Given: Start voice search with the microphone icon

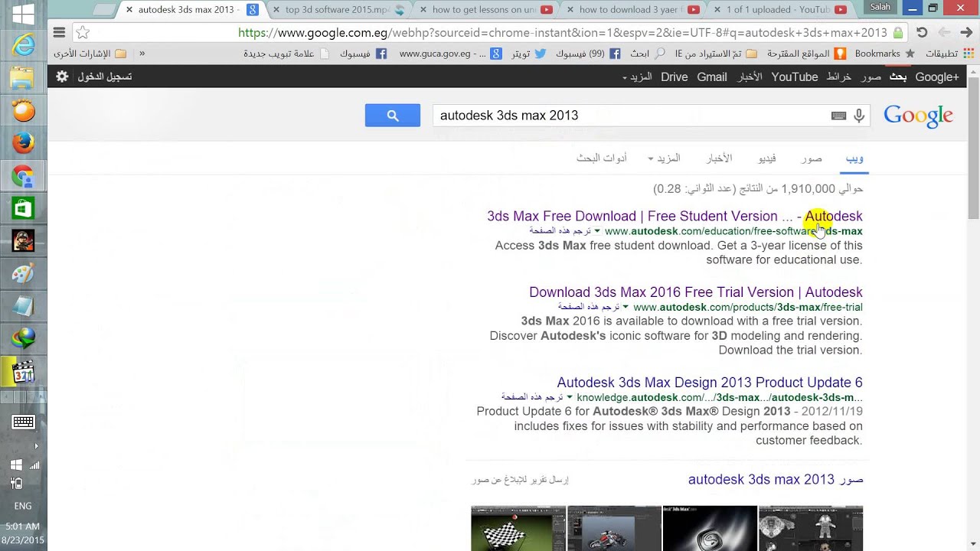Looking at the screenshot, I should [x=859, y=116].
